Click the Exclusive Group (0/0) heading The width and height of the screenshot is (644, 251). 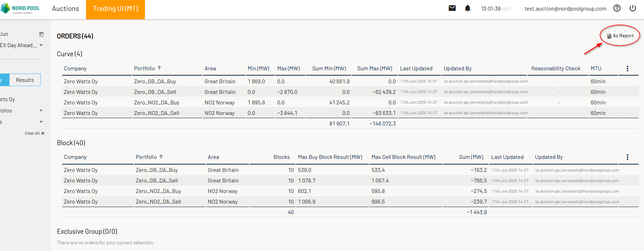coord(87,231)
